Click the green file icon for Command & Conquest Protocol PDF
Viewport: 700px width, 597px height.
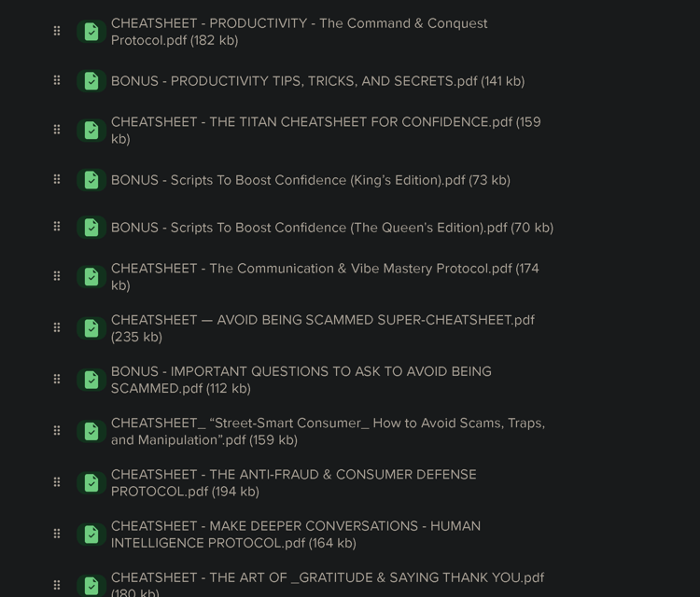(x=91, y=33)
